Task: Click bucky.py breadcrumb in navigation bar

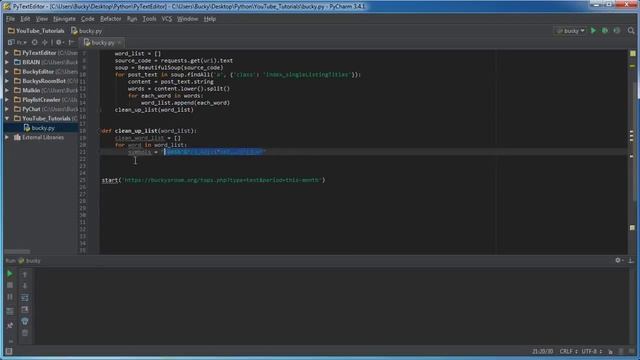Action: [x=87, y=31]
